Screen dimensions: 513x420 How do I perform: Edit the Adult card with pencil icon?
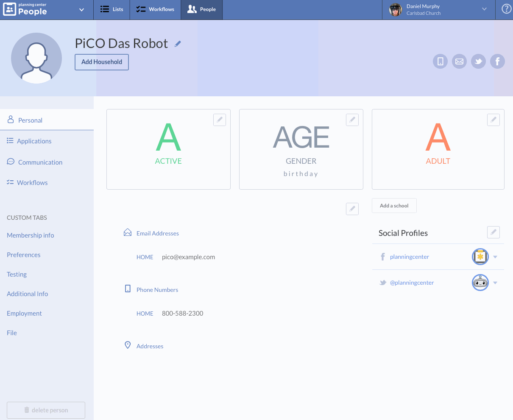point(493,120)
